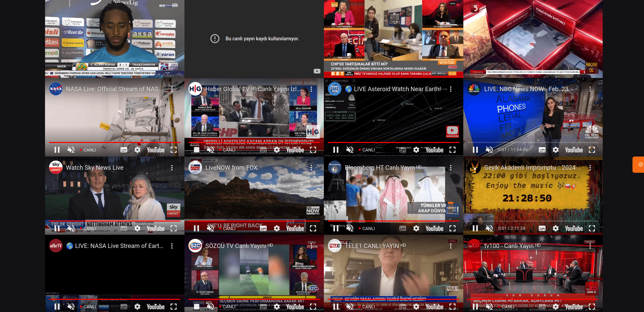Open more options menu on NASA Live video
Screen dimensions: 644x312
pos(172,89)
